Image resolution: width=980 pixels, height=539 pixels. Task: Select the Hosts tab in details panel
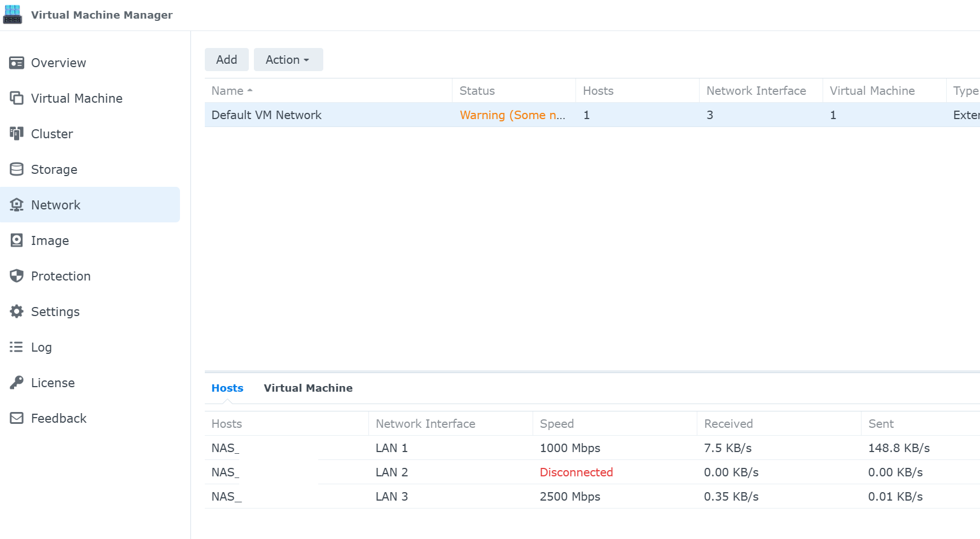227,388
